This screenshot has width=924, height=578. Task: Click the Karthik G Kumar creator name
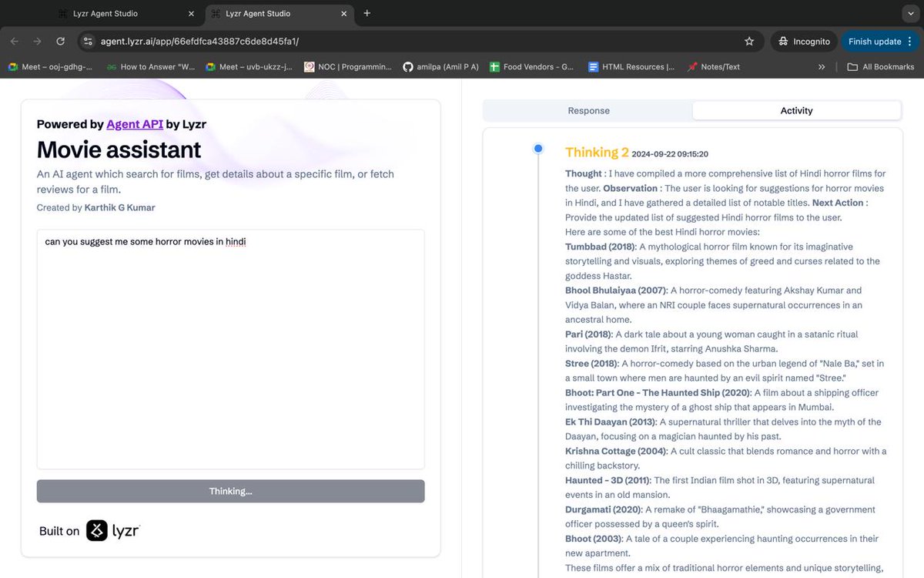[x=119, y=208]
